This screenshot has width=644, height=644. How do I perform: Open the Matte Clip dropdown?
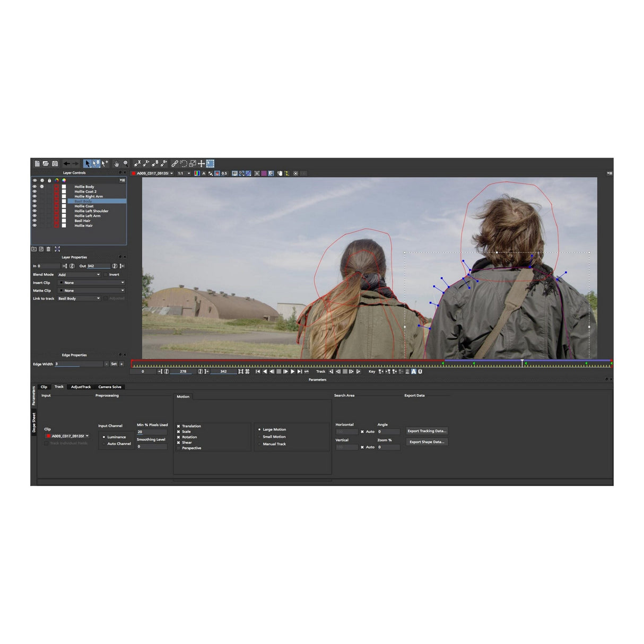91,291
